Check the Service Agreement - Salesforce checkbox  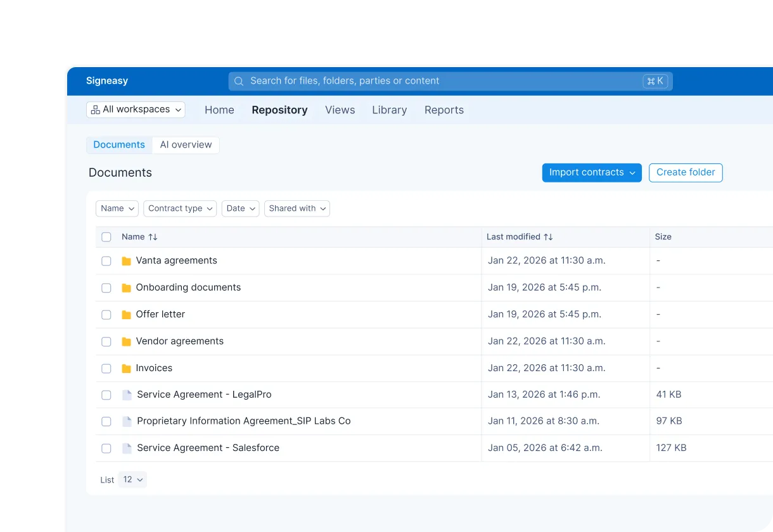[x=106, y=448]
